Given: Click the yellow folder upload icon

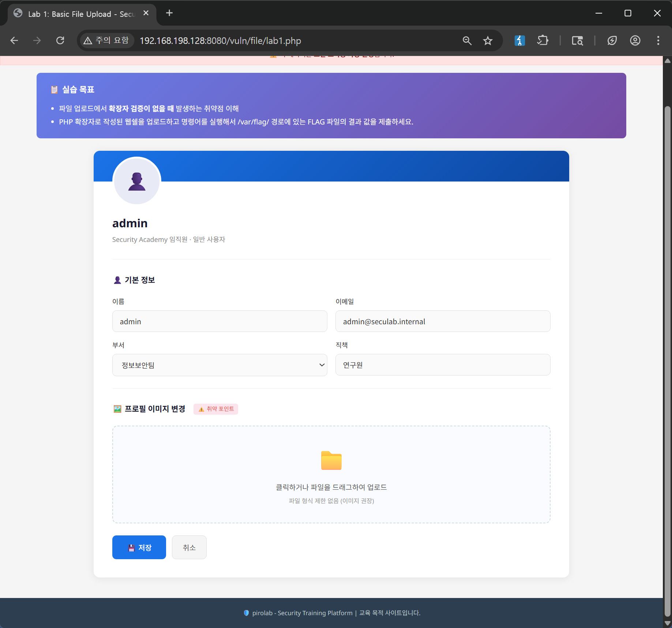Looking at the screenshot, I should [x=331, y=460].
